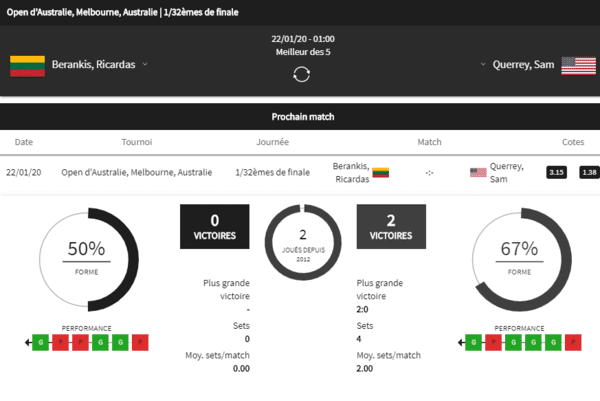Click the American flag beside Querrey in header
Viewport: 600px width, 401px height.
pos(579,65)
